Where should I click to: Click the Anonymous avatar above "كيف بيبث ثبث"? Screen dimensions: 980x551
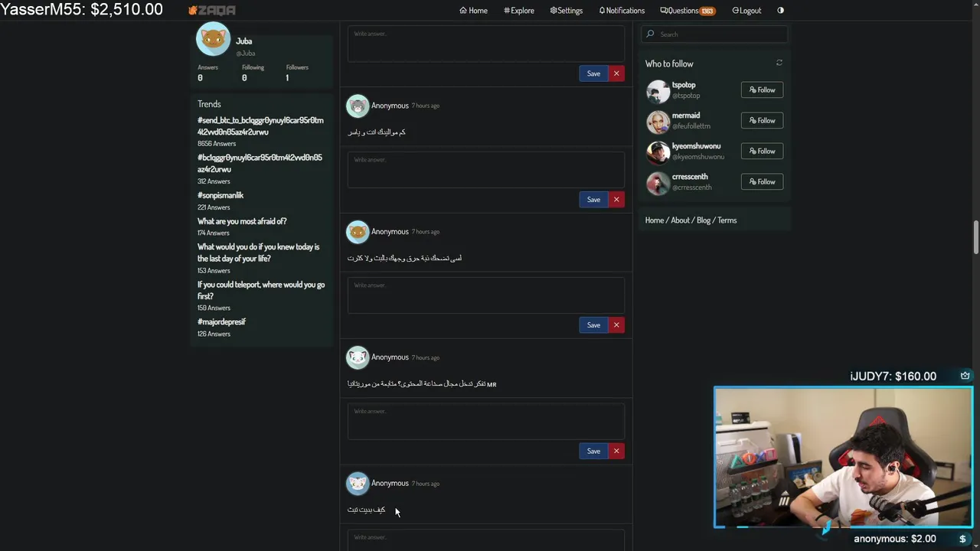pos(358,484)
